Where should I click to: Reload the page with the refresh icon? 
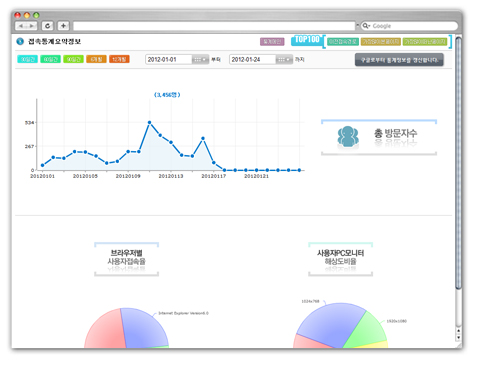48,26
